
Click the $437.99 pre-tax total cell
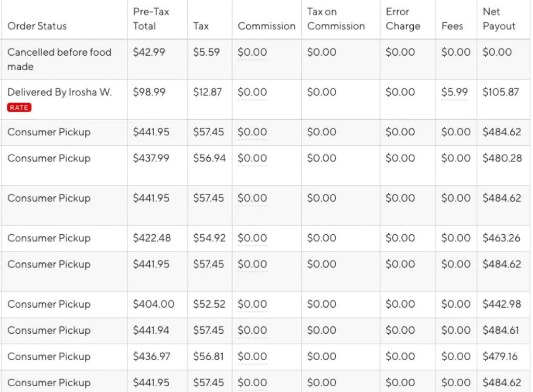pyautogui.click(x=151, y=158)
